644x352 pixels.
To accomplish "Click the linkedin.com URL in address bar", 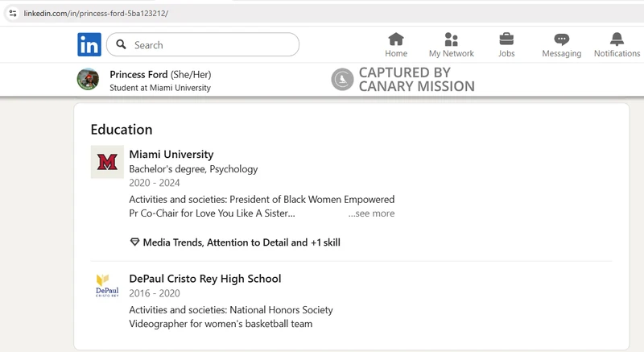I will pos(96,13).
